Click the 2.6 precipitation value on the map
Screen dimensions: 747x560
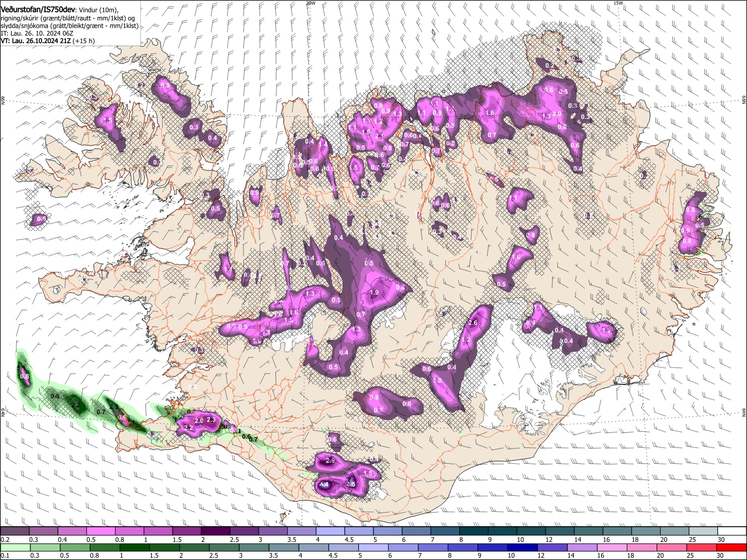[473, 323]
